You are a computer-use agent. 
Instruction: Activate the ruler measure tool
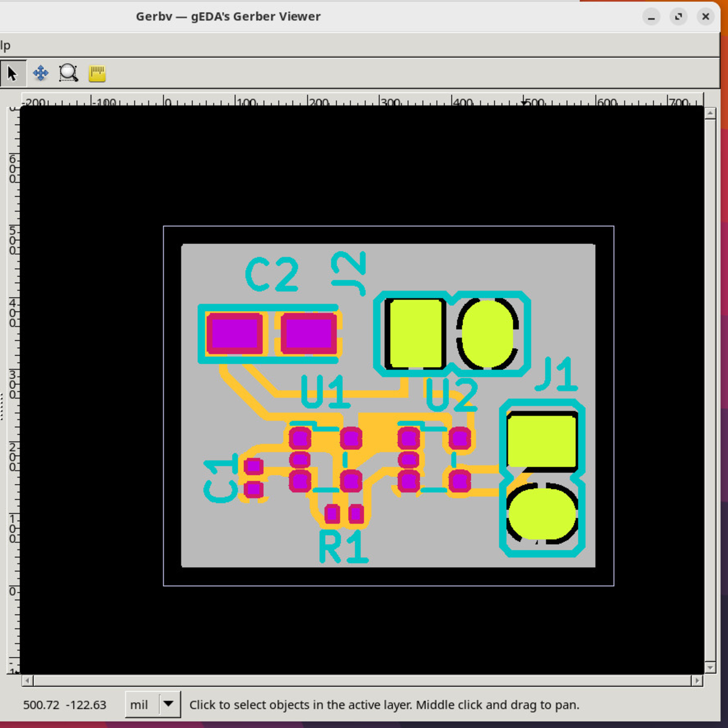[96, 73]
